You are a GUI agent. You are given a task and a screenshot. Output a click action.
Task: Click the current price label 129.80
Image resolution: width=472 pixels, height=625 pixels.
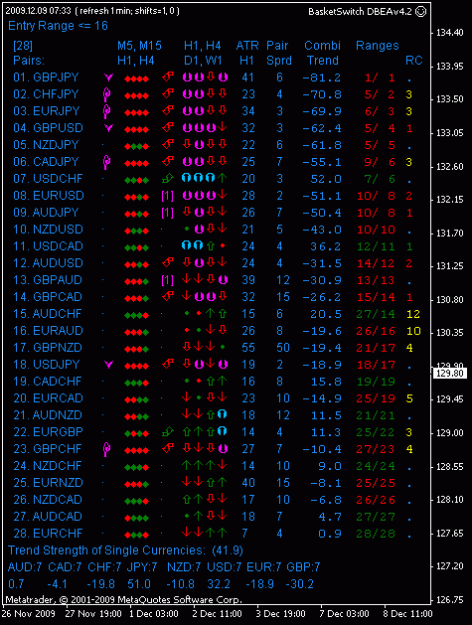[450, 373]
